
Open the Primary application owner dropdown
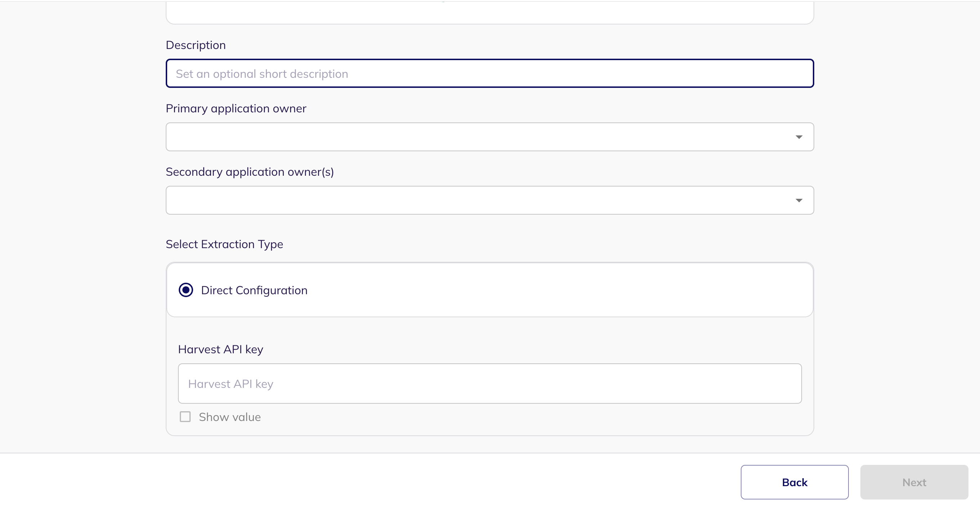point(490,137)
